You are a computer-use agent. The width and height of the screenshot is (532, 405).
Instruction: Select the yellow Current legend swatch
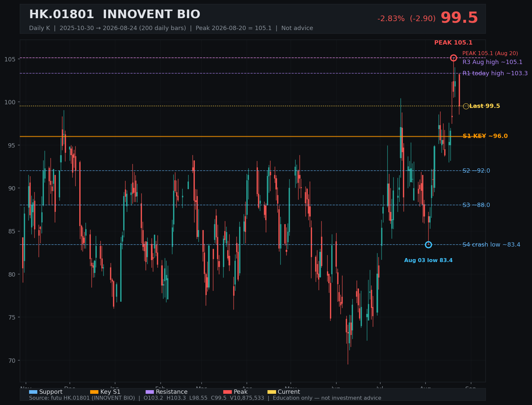271,392
